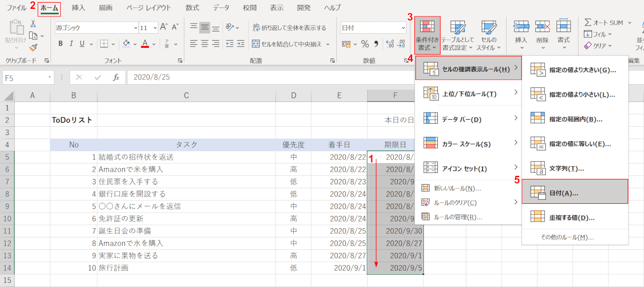Click the percent style icon
Screen dimensions: 644x287
tap(365, 44)
